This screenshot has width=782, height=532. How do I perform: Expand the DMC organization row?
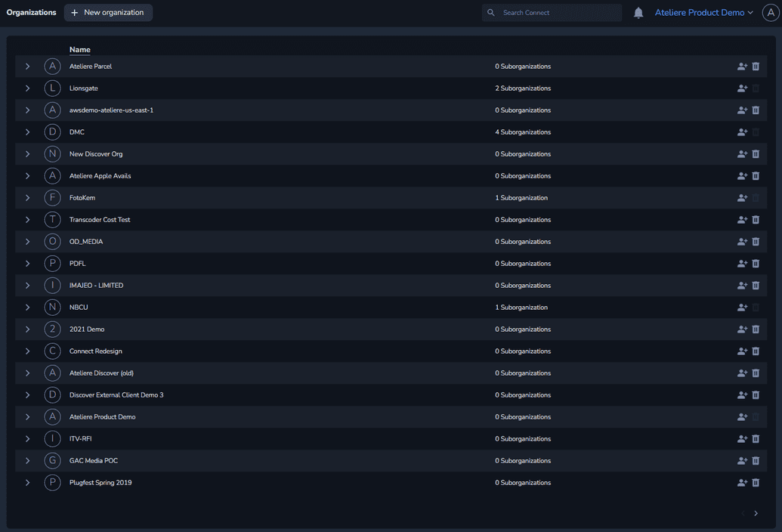coord(27,132)
